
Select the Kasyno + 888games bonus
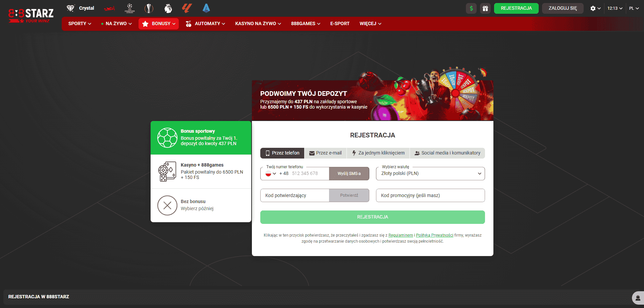(x=201, y=171)
